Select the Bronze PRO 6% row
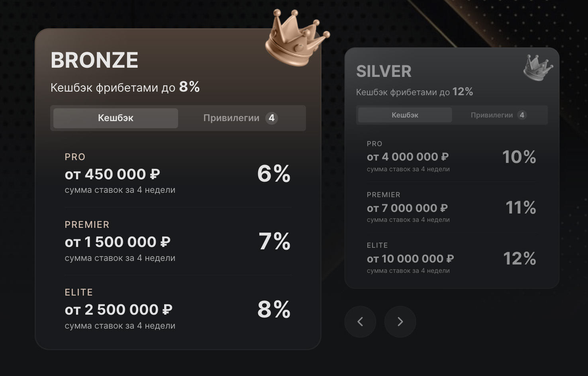This screenshot has height=376, width=588. coord(178,173)
